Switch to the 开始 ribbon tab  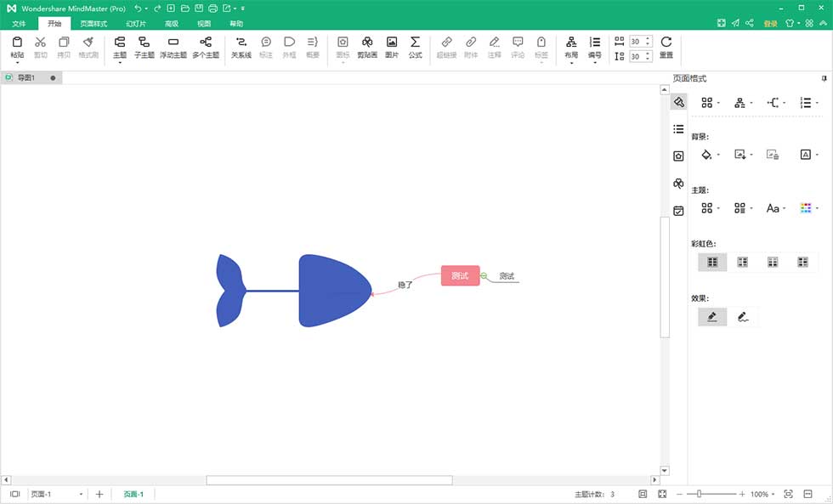click(x=54, y=23)
